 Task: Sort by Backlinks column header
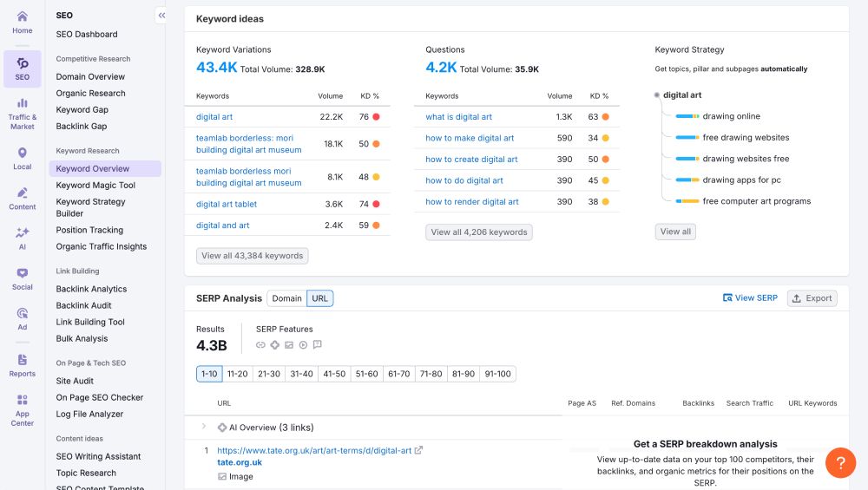point(698,403)
